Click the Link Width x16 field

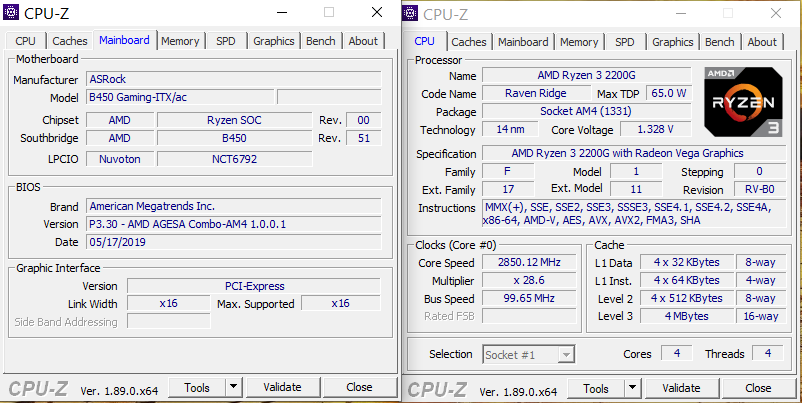[168, 303]
